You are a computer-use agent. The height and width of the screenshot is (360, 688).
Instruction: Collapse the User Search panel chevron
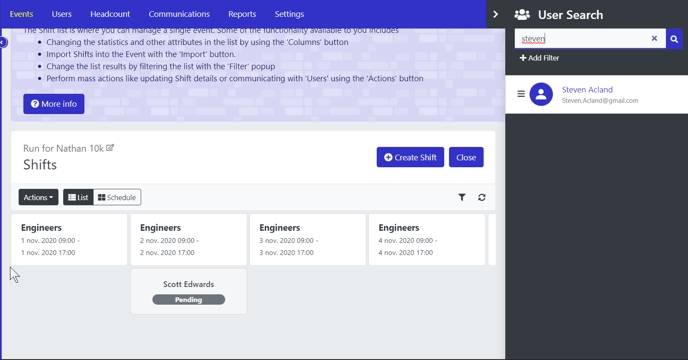pos(495,14)
